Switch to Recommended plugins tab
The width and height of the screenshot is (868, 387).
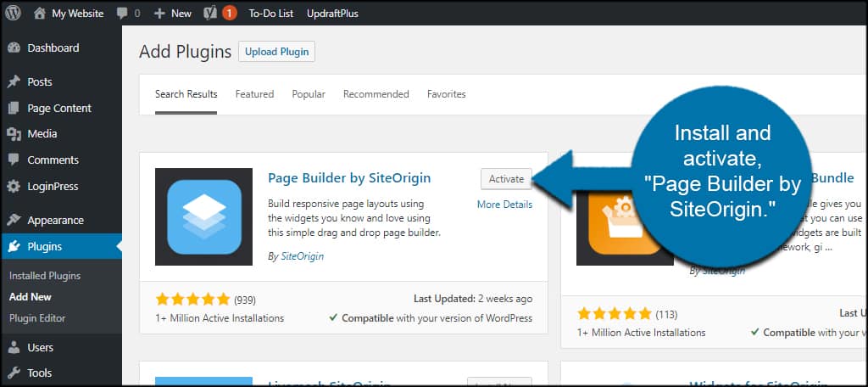click(x=376, y=94)
